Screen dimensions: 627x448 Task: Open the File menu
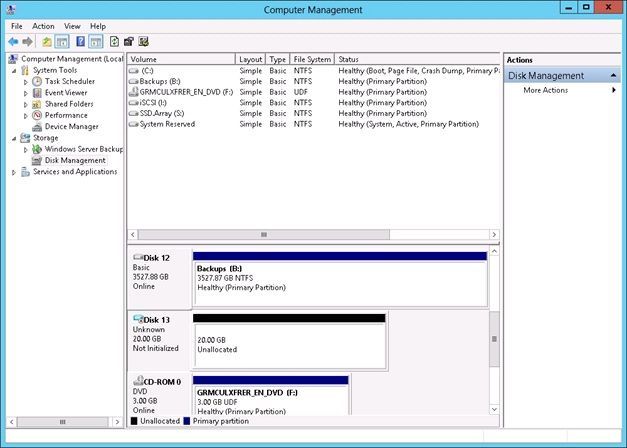[17, 26]
